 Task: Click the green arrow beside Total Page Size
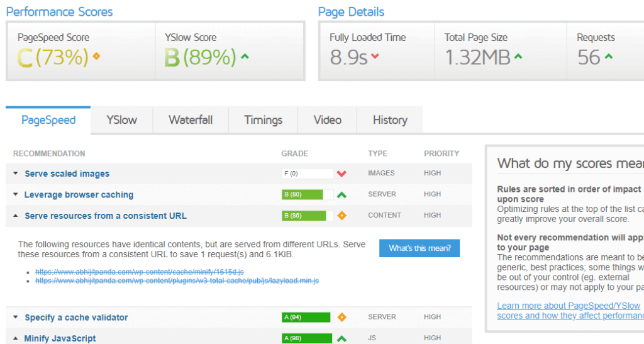(x=518, y=57)
